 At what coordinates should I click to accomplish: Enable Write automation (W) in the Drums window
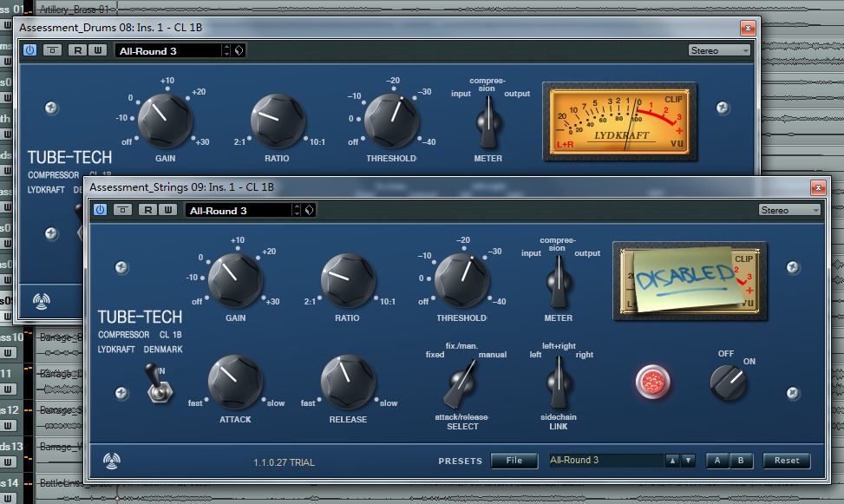[x=97, y=50]
